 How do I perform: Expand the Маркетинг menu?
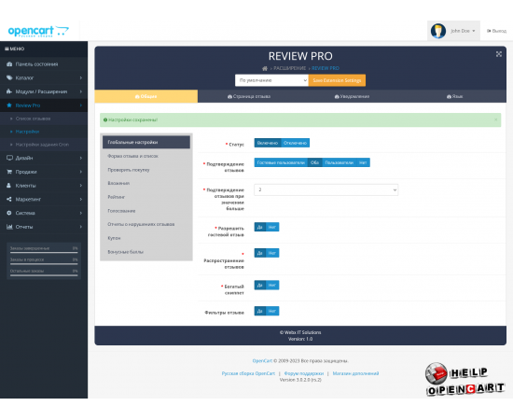click(x=44, y=199)
